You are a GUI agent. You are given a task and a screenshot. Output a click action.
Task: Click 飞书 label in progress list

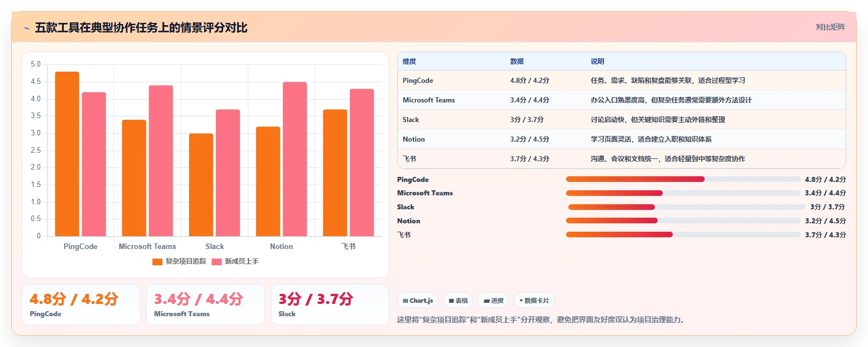point(404,235)
